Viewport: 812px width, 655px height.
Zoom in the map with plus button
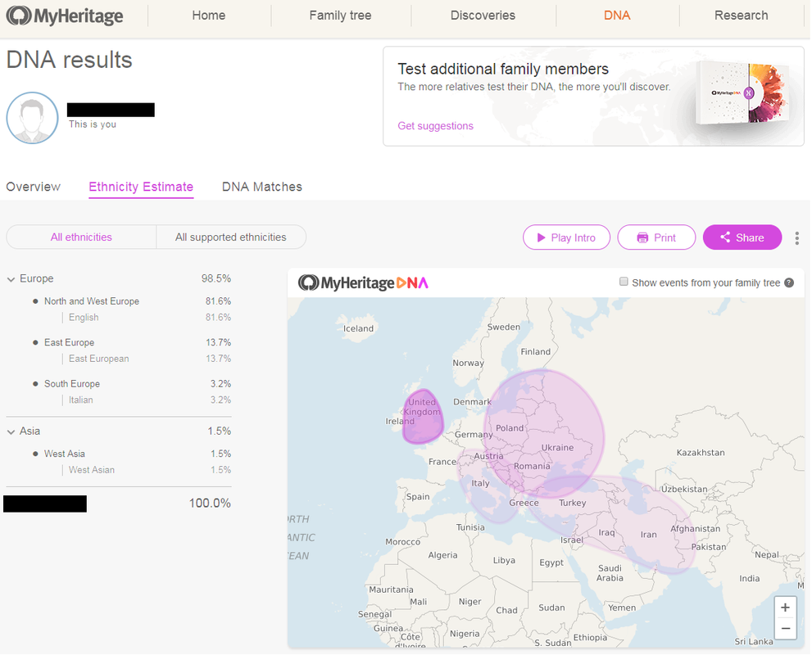point(785,608)
